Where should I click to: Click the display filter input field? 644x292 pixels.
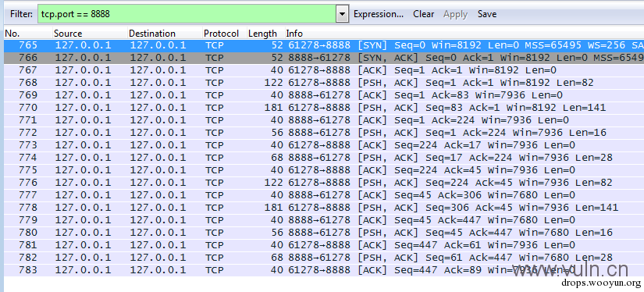click(187, 14)
